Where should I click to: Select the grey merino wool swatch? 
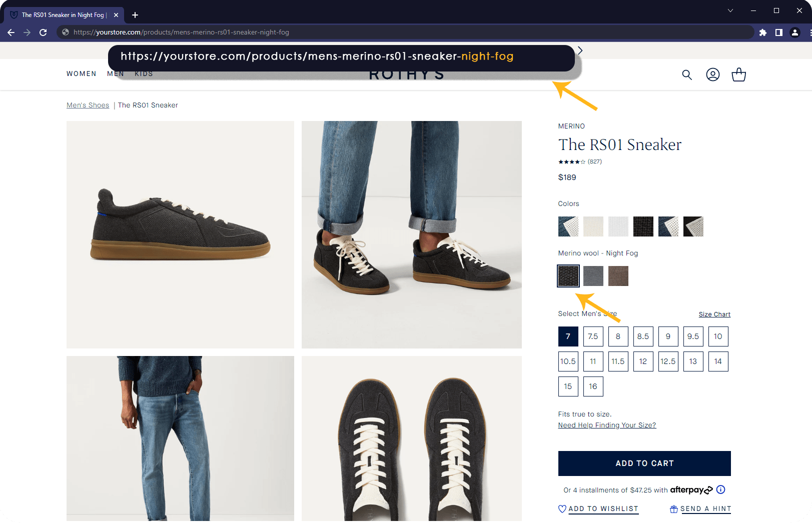pos(593,276)
